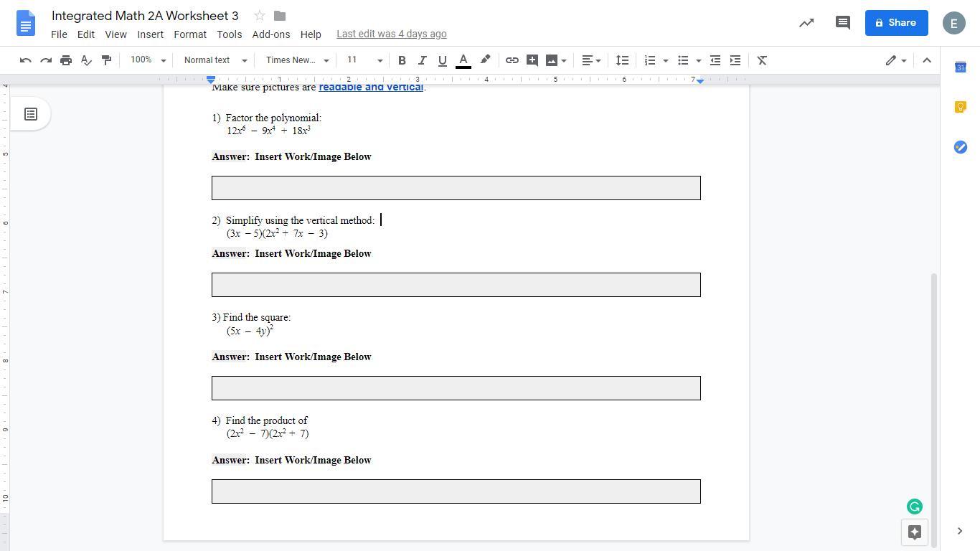Print the document with printer icon
Viewport: 980px width, 551px height.
pos(66,60)
